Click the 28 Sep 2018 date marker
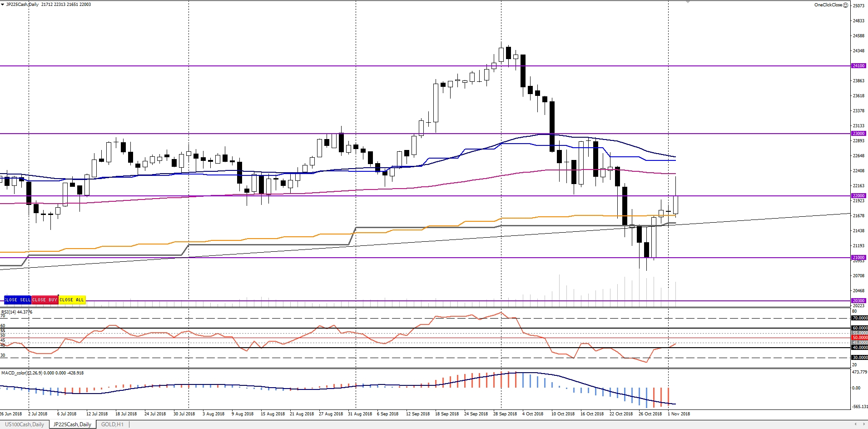Screen dimensions: 868x429 (x=505, y=414)
